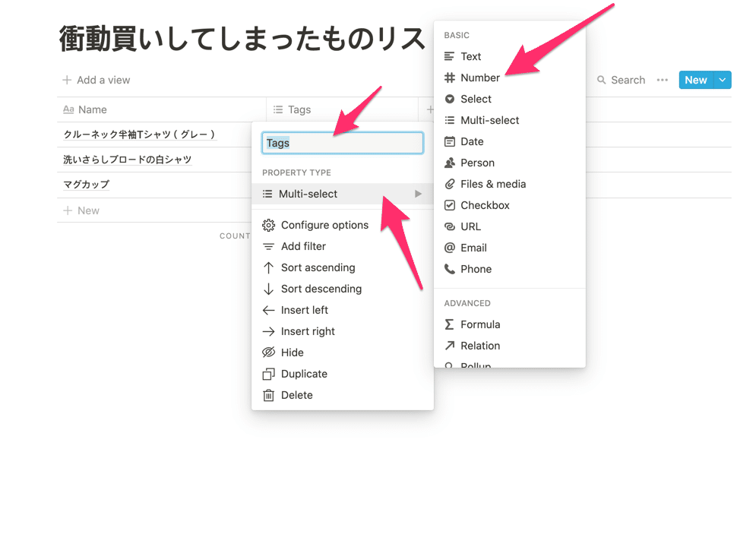756x547 pixels.
Task: Click the blue New button
Action: (695, 80)
